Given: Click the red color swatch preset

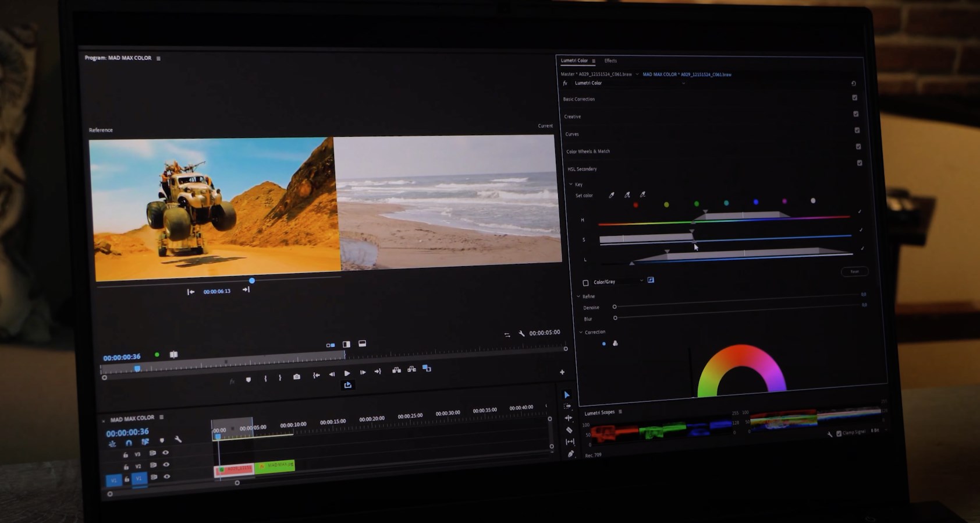Looking at the screenshot, I should [x=635, y=205].
